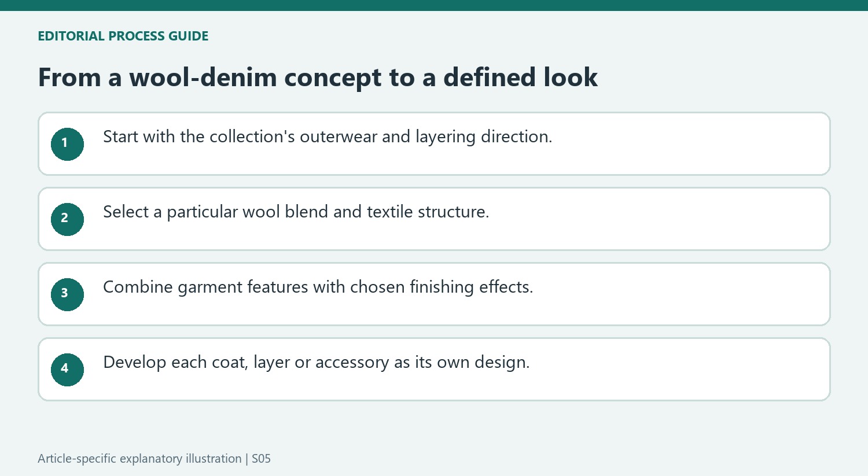Select the text 'Combine garment features with chosen finishing effects.'

pyautogui.click(x=318, y=287)
